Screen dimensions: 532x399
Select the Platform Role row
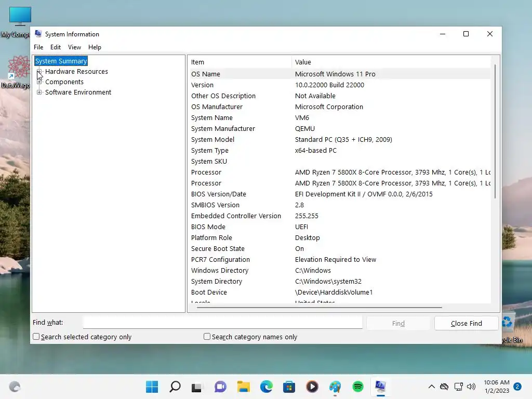(x=339, y=237)
